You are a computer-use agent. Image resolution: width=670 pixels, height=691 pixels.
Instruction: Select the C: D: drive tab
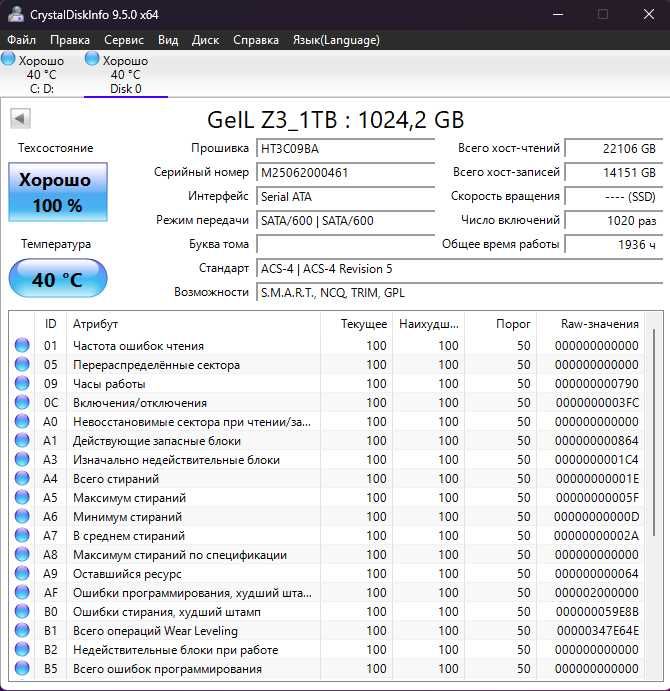pyautogui.click(x=42, y=74)
